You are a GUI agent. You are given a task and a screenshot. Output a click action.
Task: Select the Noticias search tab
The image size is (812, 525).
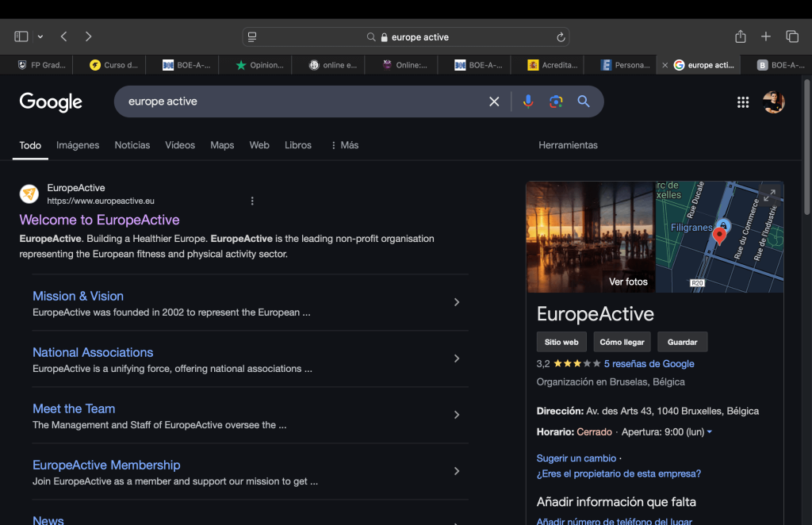tap(132, 145)
